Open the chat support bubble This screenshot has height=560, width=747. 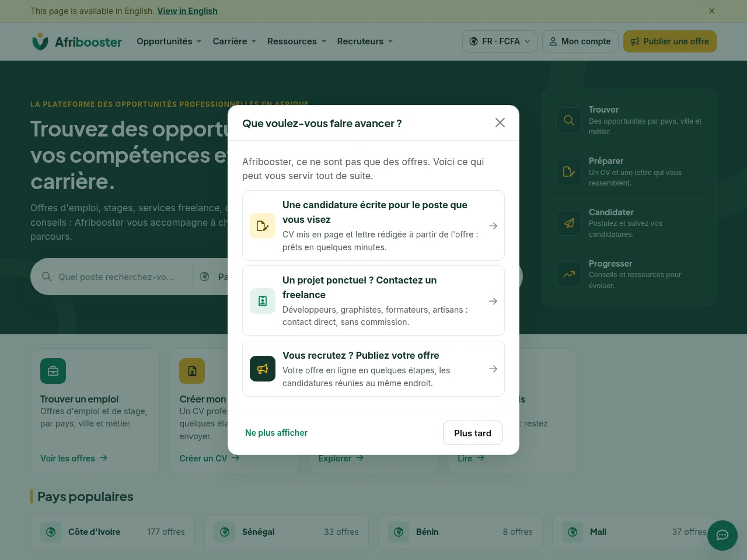pos(722,535)
